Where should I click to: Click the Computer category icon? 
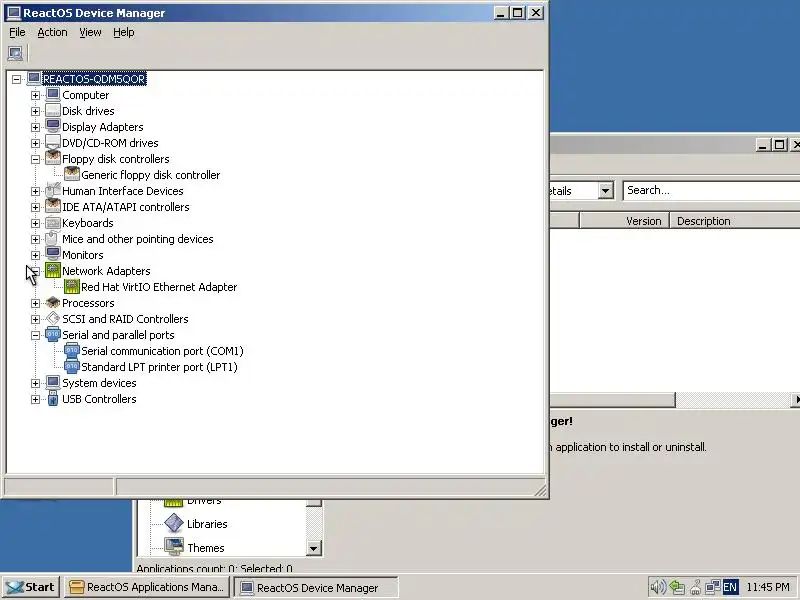click(53, 94)
